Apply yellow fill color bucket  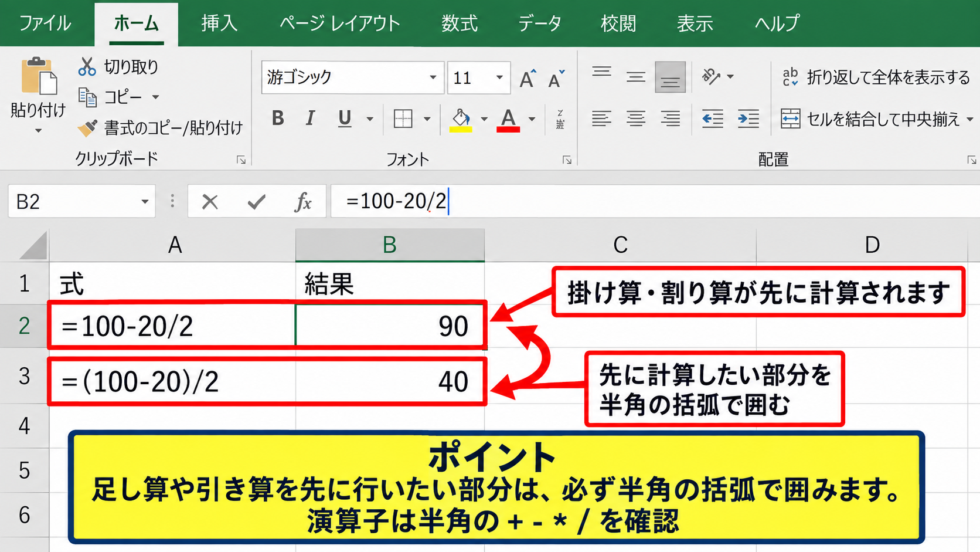[x=461, y=120]
